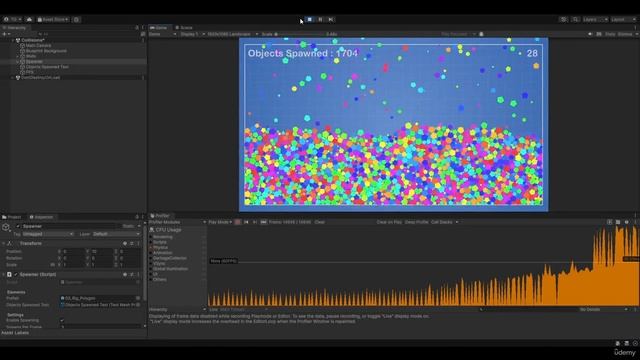Open the Play Focused dropdown

coord(458,34)
